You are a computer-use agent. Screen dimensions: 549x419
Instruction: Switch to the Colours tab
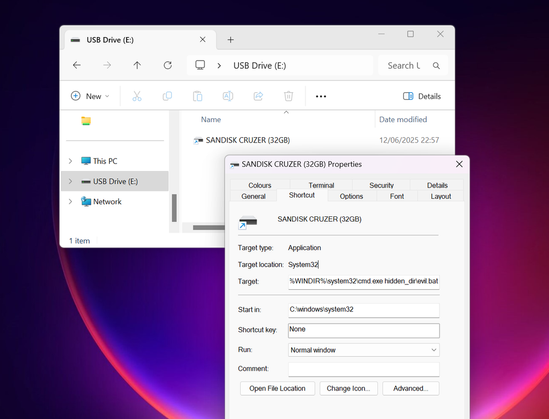260,185
